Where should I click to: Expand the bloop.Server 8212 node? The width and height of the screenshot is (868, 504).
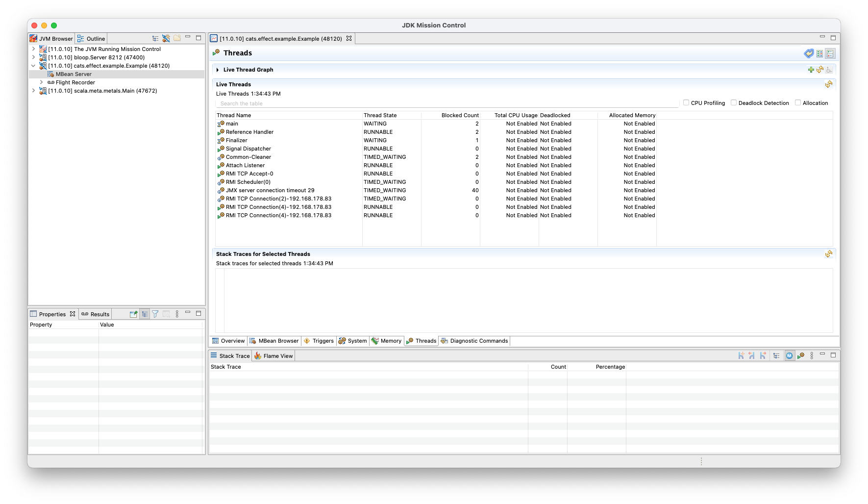pyautogui.click(x=33, y=57)
